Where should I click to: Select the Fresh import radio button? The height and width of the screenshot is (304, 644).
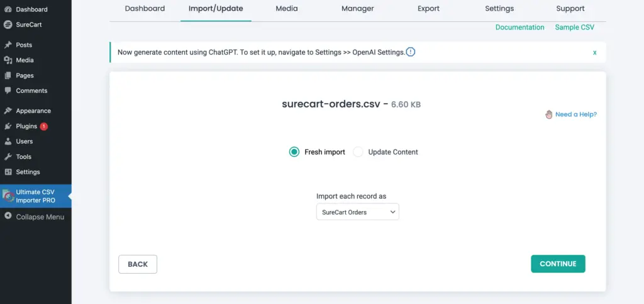click(294, 152)
